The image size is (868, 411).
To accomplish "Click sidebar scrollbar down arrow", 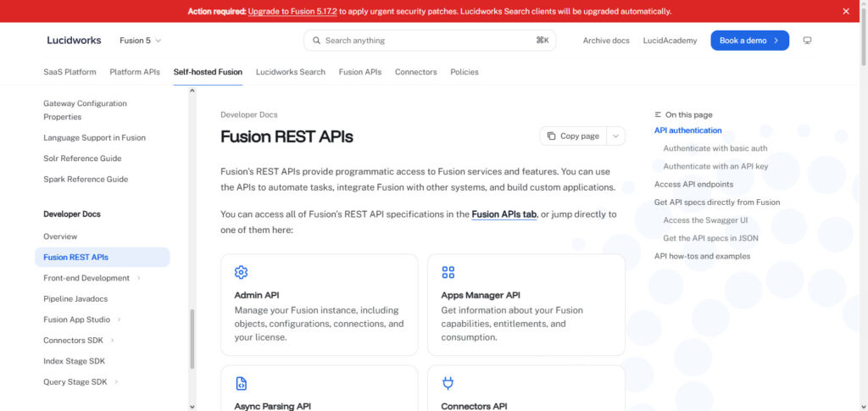I will click(x=192, y=407).
